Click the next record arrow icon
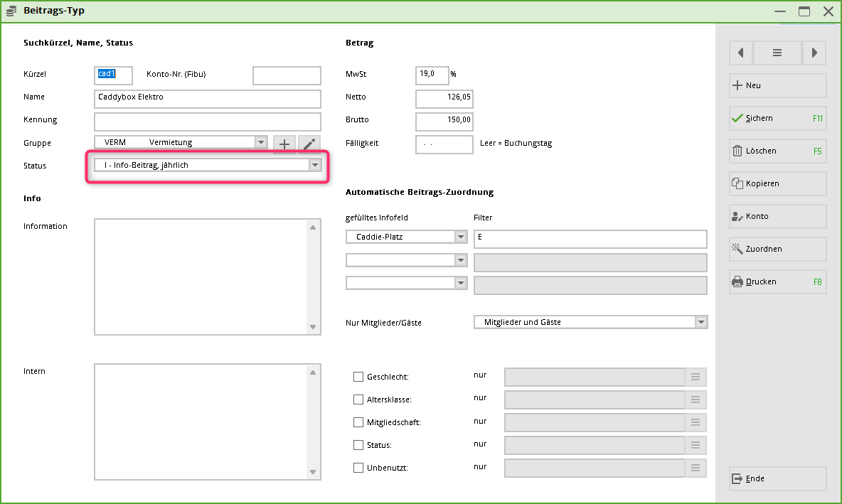The width and height of the screenshot is (842, 504). (814, 53)
